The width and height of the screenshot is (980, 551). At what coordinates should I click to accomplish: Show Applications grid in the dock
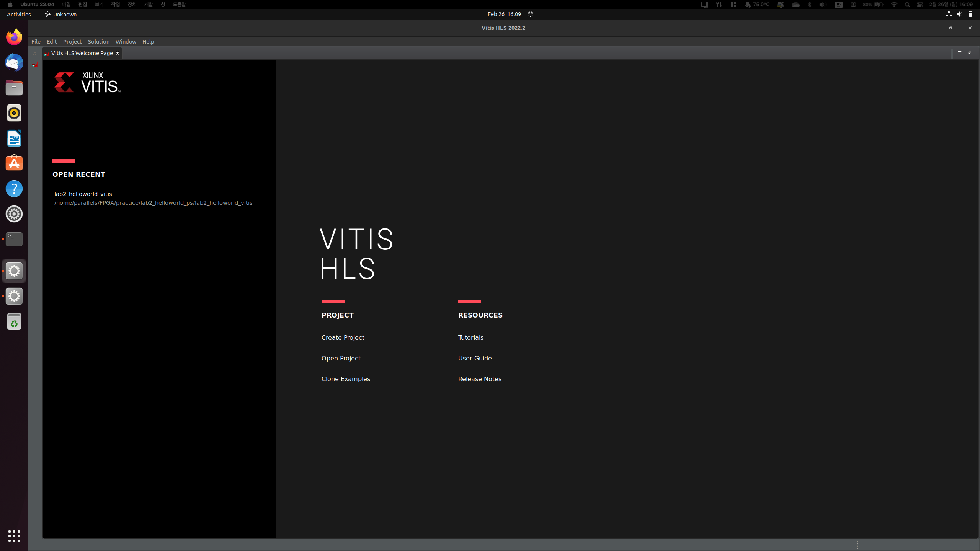pos(14,536)
